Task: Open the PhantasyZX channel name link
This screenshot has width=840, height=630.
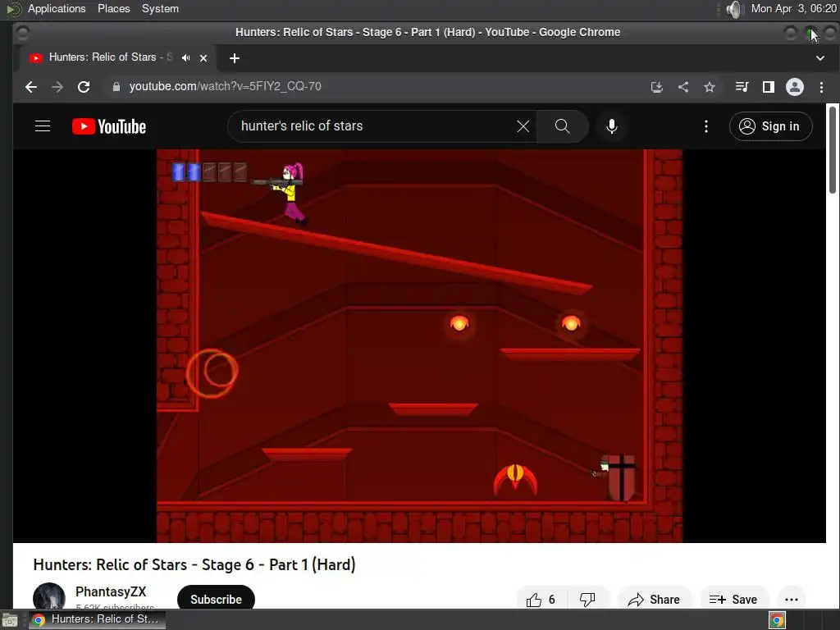Action: tap(111, 591)
